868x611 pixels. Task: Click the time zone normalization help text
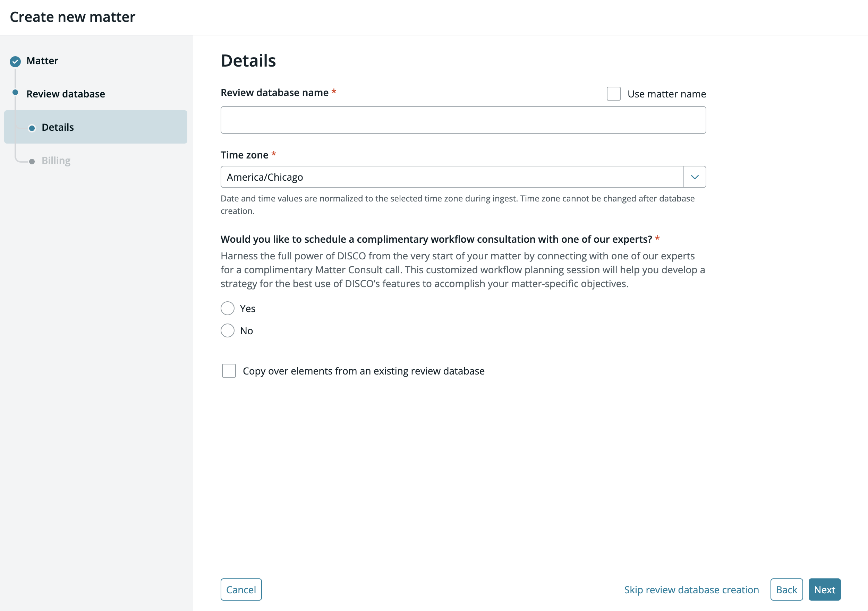[x=458, y=205]
